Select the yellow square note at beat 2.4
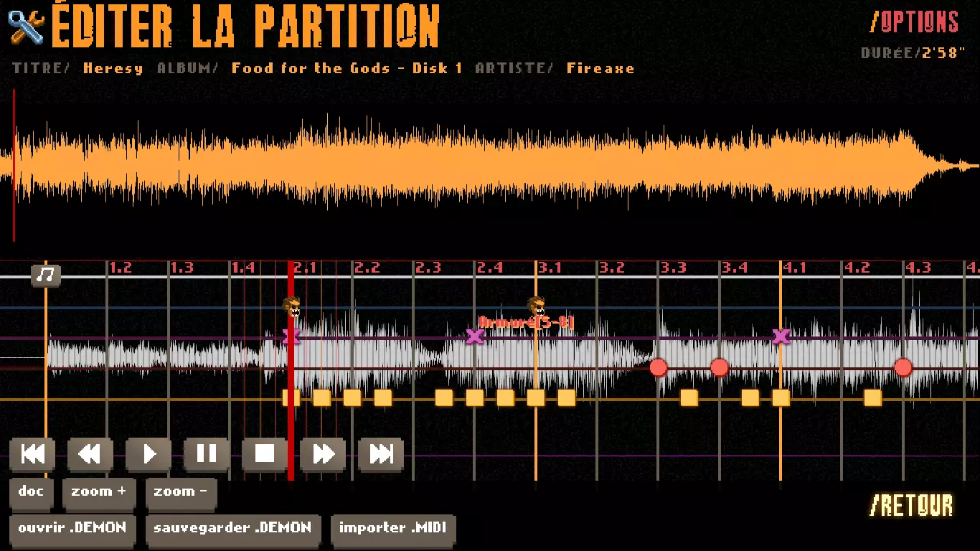The image size is (980, 551). tap(475, 397)
